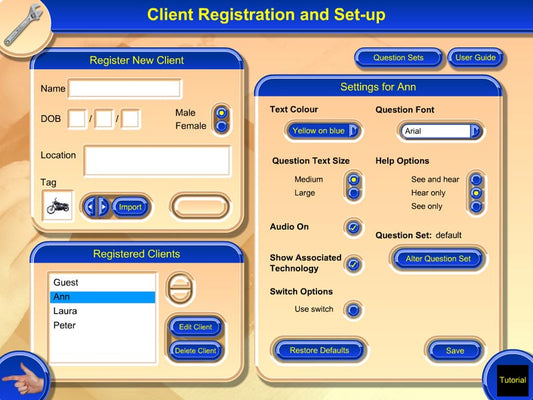533x400 pixels.
Task: Click the Import tag button
Action: tap(130, 207)
